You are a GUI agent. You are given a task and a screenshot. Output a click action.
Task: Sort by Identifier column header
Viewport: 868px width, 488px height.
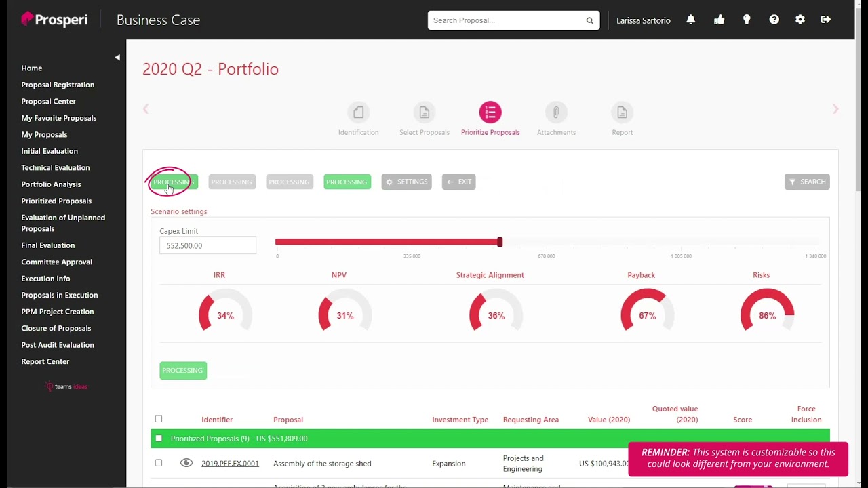[x=217, y=420]
